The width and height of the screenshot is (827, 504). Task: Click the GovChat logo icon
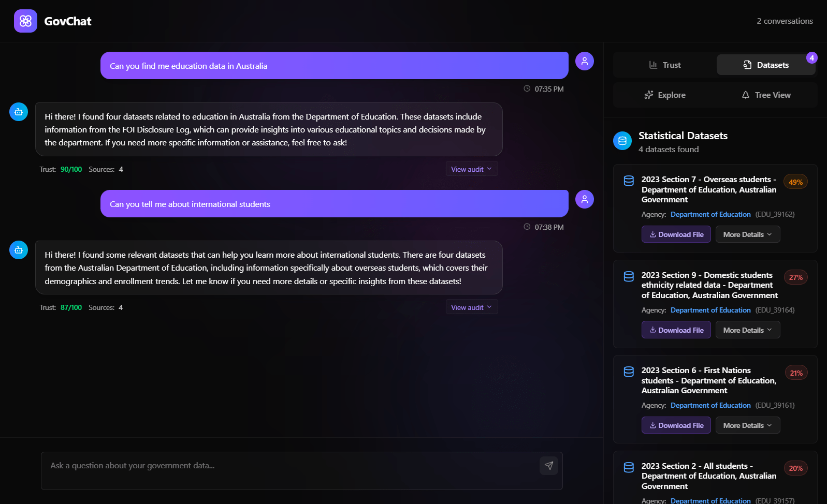click(x=25, y=21)
